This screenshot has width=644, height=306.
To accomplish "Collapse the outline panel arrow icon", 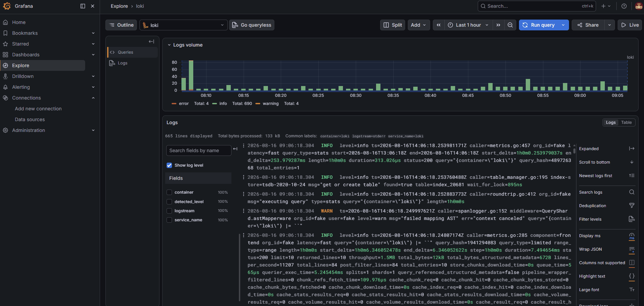I will click(x=151, y=41).
